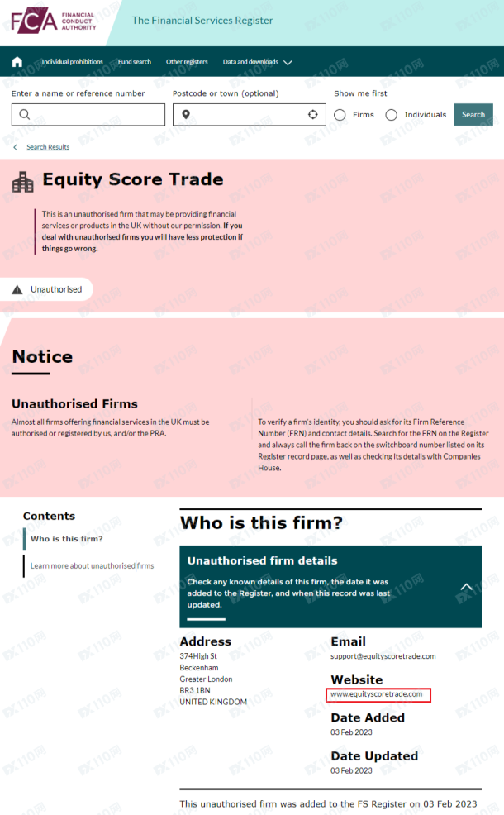Go to Learn more about unauthorised firms
The image size is (504, 815).
[x=92, y=565]
